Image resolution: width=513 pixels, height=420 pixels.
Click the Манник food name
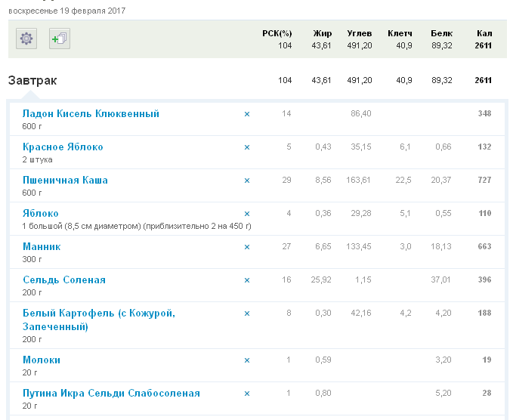(x=42, y=247)
